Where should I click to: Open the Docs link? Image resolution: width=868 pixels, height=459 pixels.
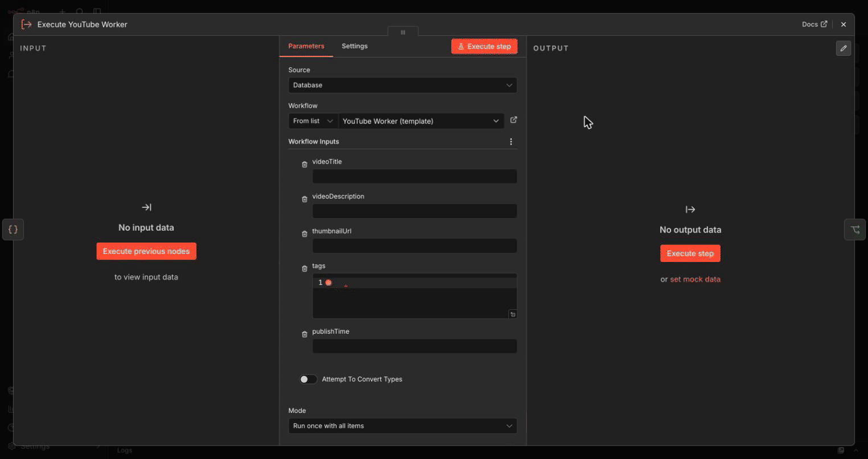pyautogui.click(x=814, y=24)
